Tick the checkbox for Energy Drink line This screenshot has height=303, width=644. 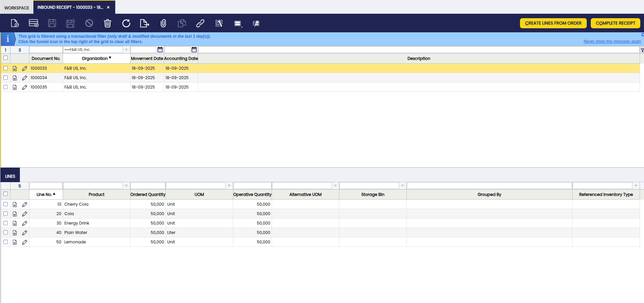coord(5,223)
